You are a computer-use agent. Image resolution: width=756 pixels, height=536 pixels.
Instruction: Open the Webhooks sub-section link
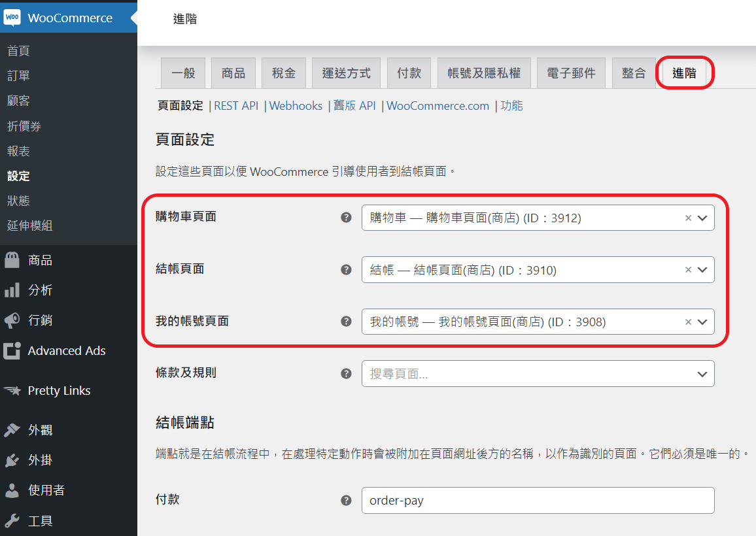(296, 105)
